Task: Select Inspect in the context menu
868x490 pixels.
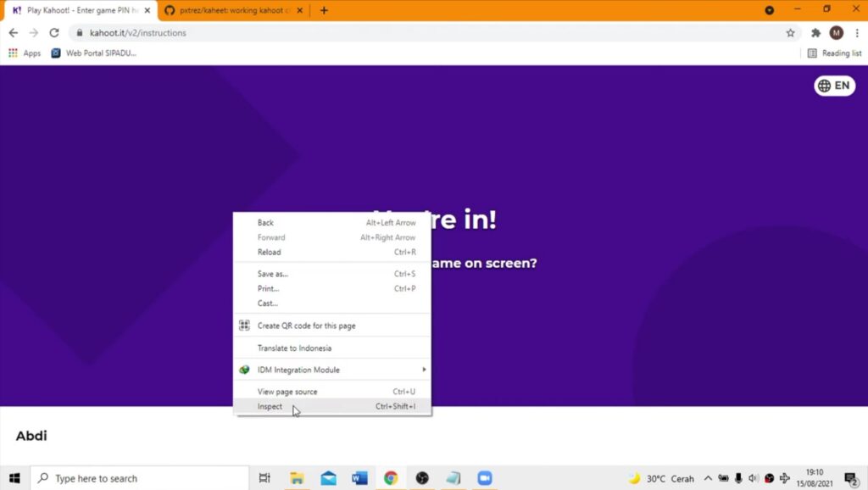Action: [x=332, y=406]
